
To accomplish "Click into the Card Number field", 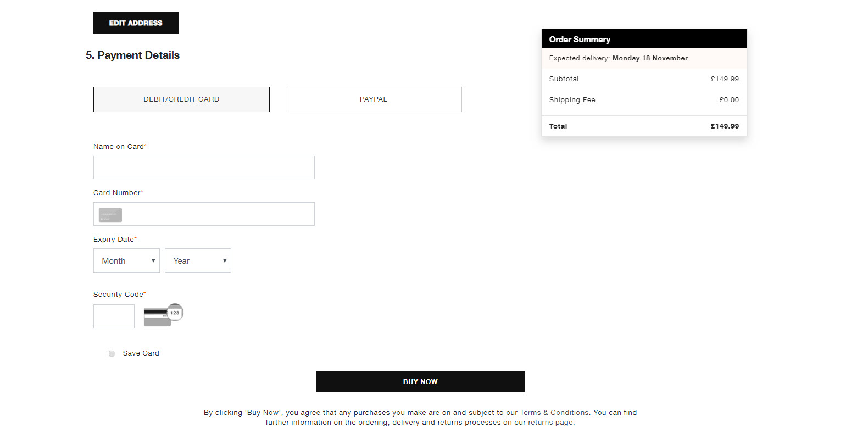I will coord(217,214).
